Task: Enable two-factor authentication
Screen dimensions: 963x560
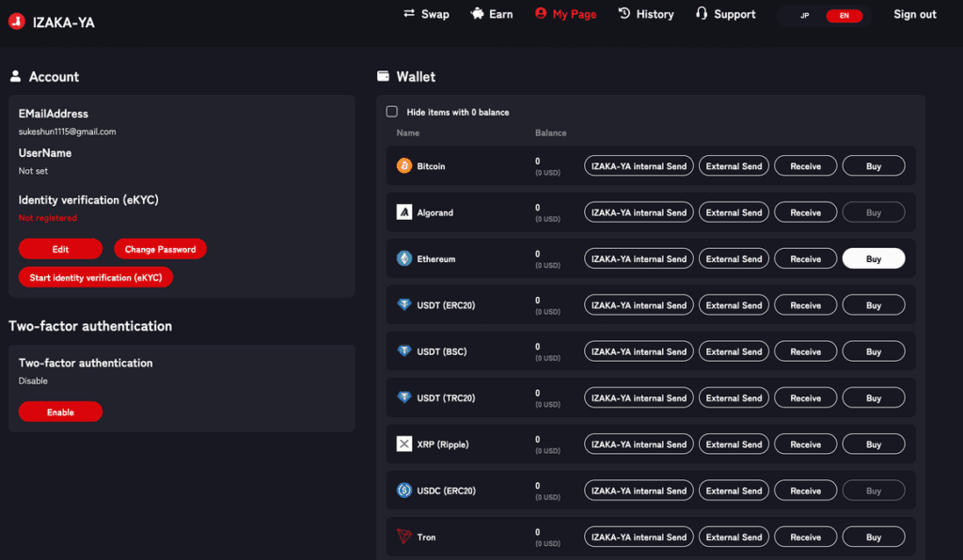Action: pyautogui.click(x=60, y=412)
